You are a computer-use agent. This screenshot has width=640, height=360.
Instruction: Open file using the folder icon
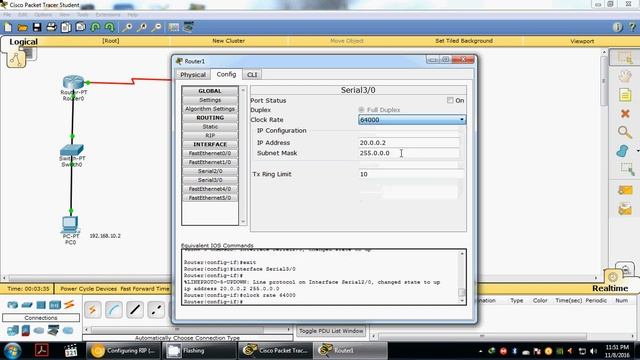click(22, 27)
